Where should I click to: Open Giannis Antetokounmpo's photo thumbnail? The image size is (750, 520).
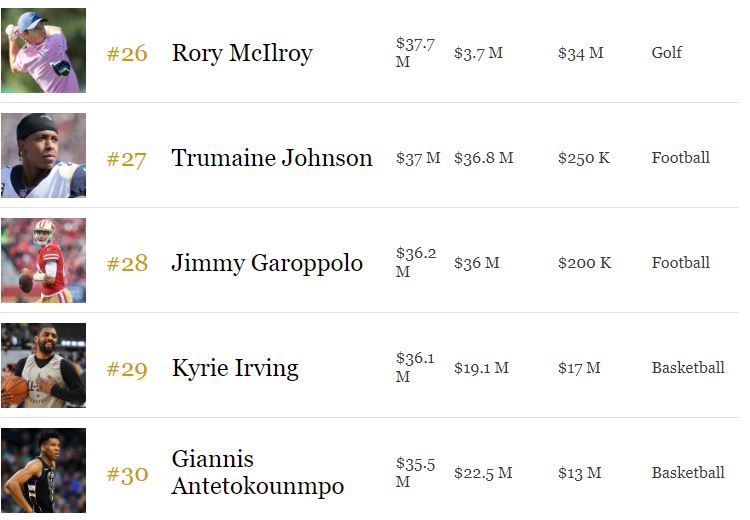(x=44, y=470)
